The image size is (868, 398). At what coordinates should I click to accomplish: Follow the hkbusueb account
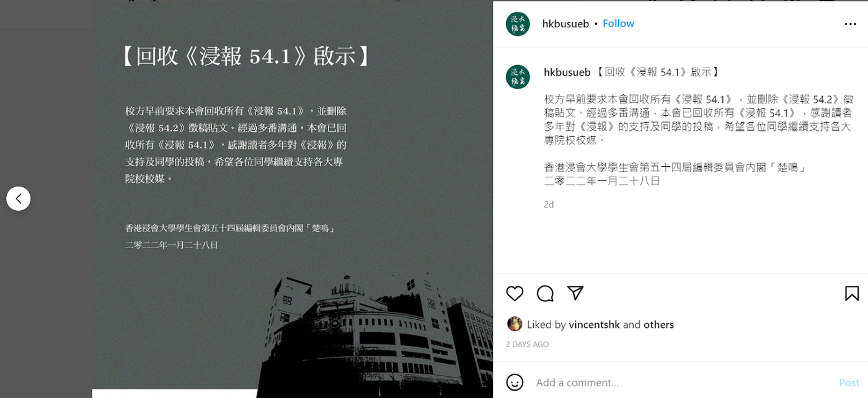[x=618, y=24]
